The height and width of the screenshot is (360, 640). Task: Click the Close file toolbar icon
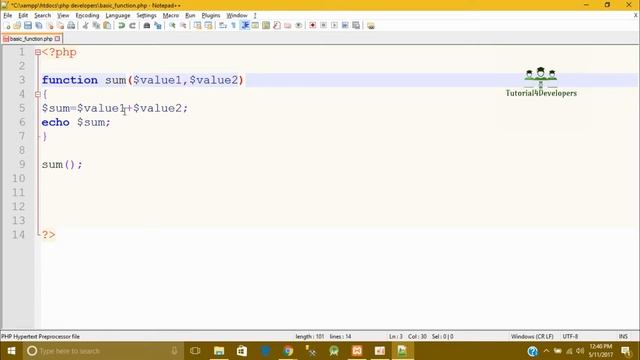50,26
